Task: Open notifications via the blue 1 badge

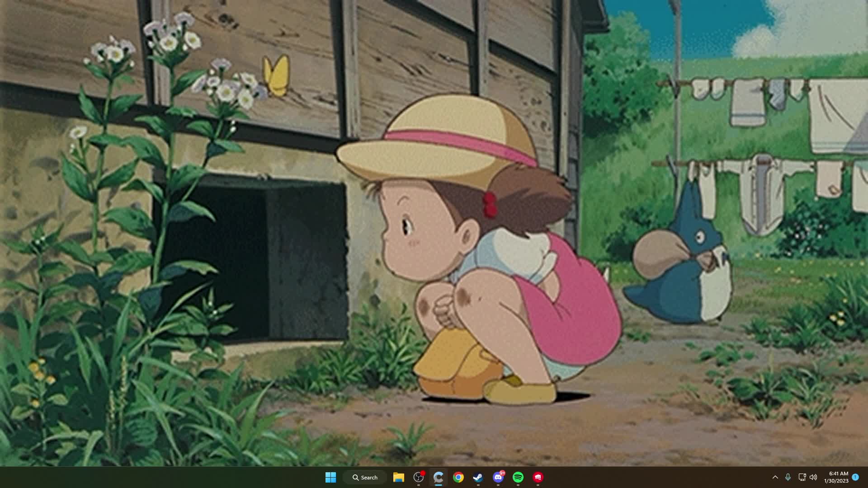Action: pyautogui.click(x=855, y=477)
